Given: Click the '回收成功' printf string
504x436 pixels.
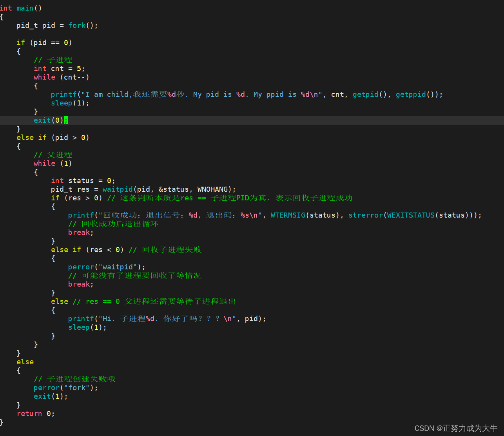Looking at the screenshot, I should pos(180,215).
